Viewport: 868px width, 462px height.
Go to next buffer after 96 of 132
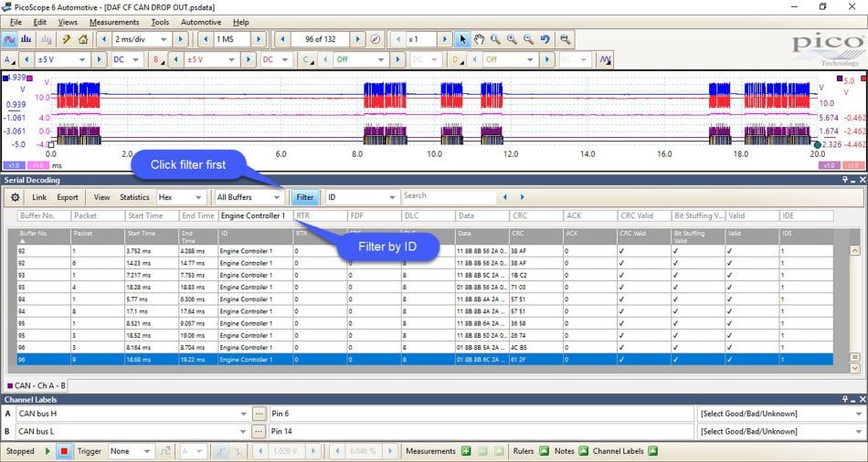pos(357,39)
